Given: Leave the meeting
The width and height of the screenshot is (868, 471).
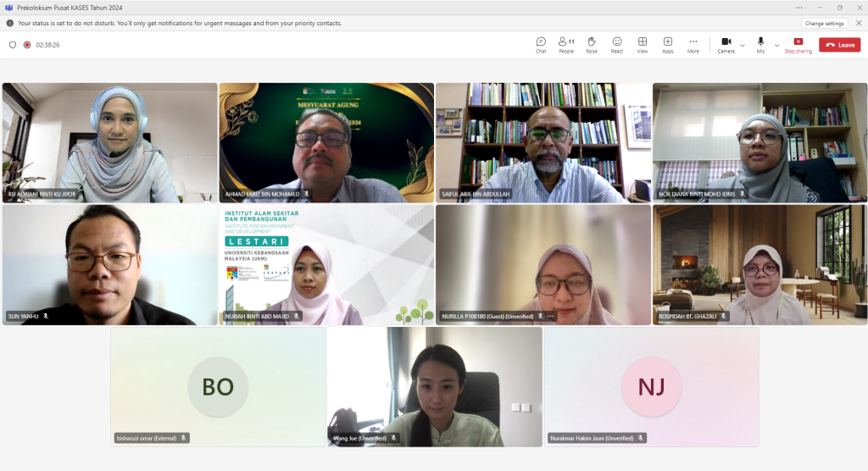Looking at the screenshot, I should pyautogui.click(x=839, y=45).
